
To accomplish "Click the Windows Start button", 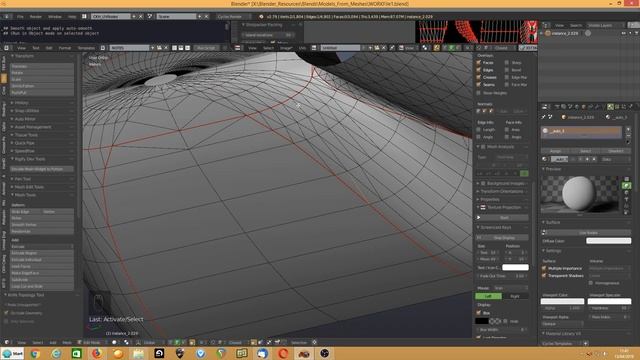I will point(13,353).
